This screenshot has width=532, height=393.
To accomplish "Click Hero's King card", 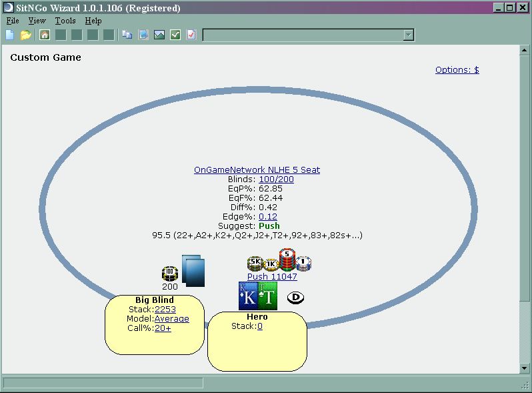I will click(x=248, y=296).
